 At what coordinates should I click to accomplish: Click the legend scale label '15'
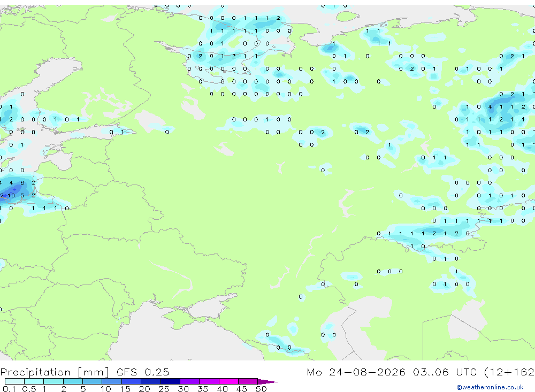(x=125, y=389)
